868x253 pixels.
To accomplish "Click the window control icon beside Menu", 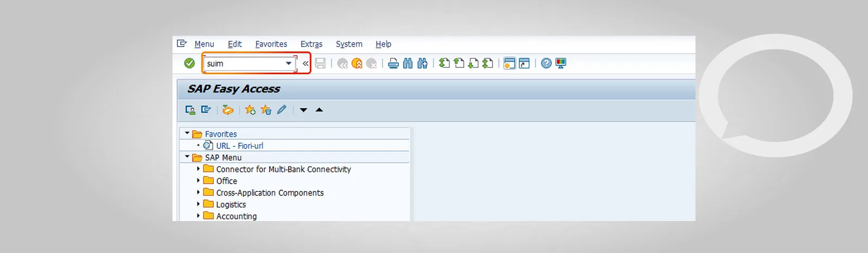I will tap(182, 43).
